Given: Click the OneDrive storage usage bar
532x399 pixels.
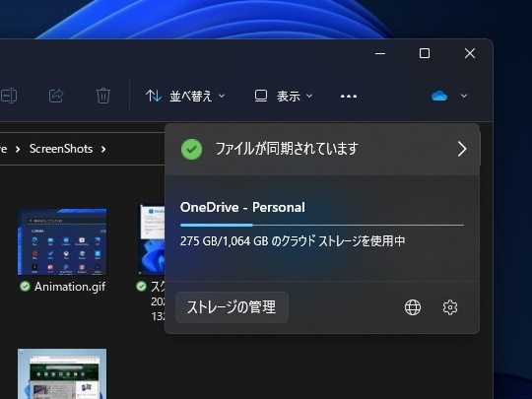Looking at the screenshot, I should click(322, 225).
